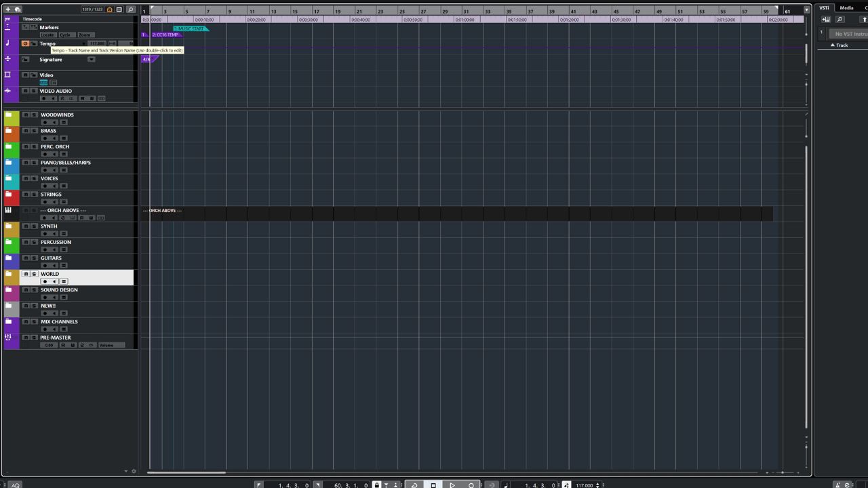The width and height of the screenshot is (868, 488).
Task: Click the Stop transport button
Action: coord(433,485)
